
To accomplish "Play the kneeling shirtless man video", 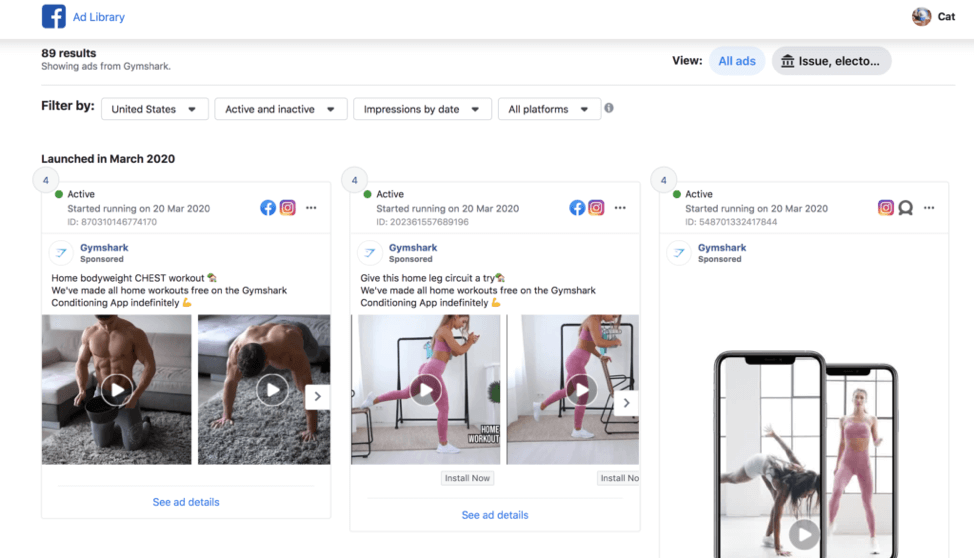I will (117, 390).
